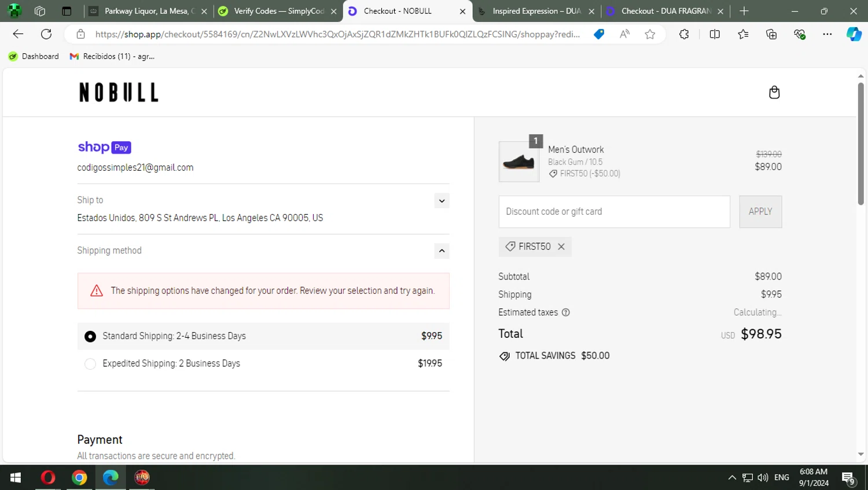Screen dimensions: 868x490
Task: Show hidden system tray icons
Action: [732, 477]
